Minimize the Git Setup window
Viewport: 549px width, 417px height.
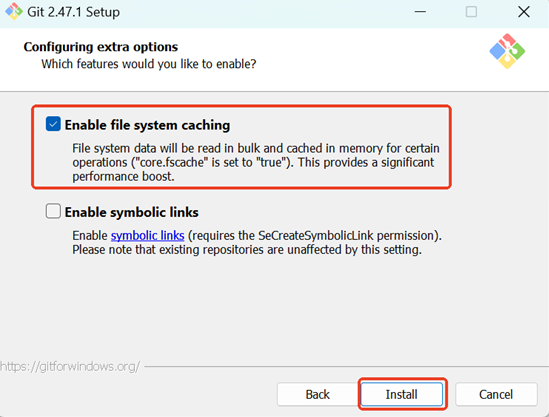(420, 12)
